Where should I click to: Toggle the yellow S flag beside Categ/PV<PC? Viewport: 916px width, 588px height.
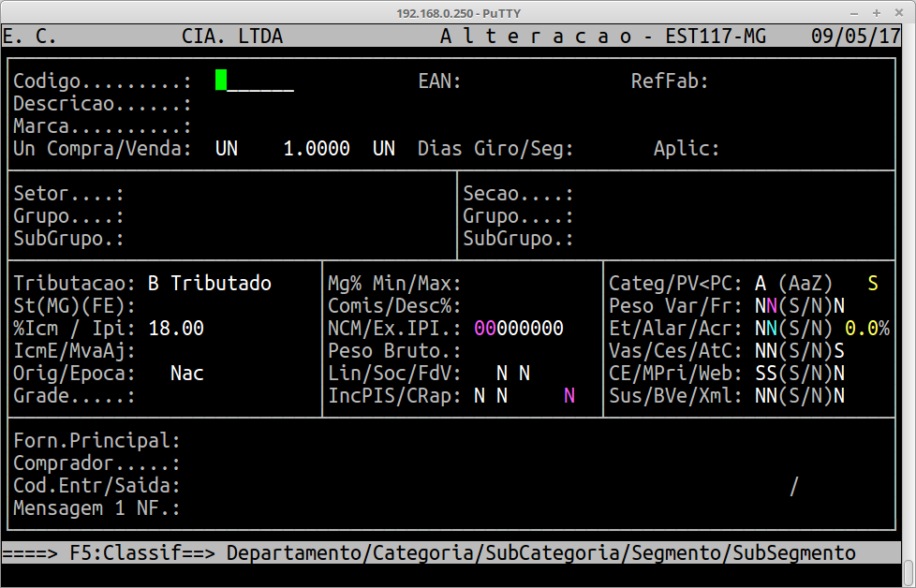click(x=873, y=283)
